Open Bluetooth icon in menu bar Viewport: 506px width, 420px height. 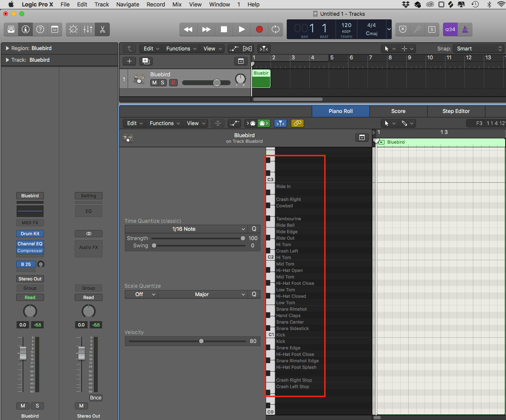(x=489, y=4)
